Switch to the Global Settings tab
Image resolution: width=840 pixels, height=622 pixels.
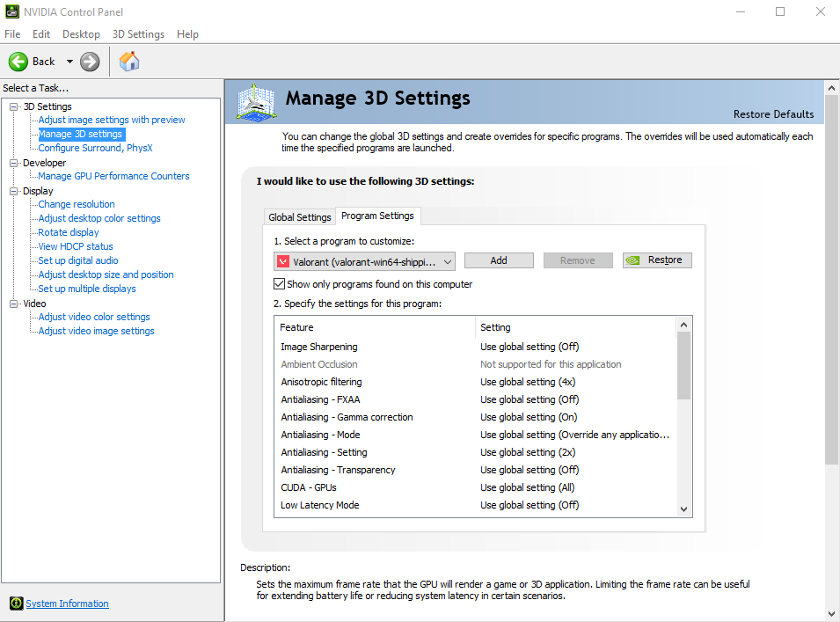[299, 217]
